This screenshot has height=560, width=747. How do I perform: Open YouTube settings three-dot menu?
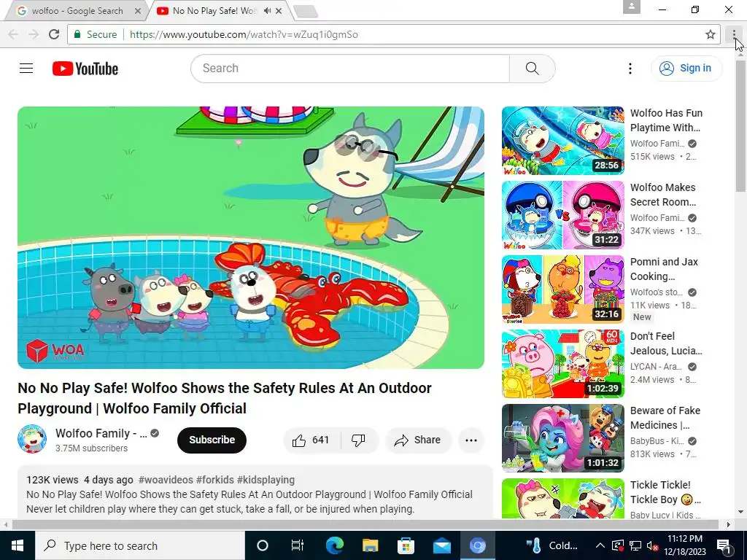630,69
